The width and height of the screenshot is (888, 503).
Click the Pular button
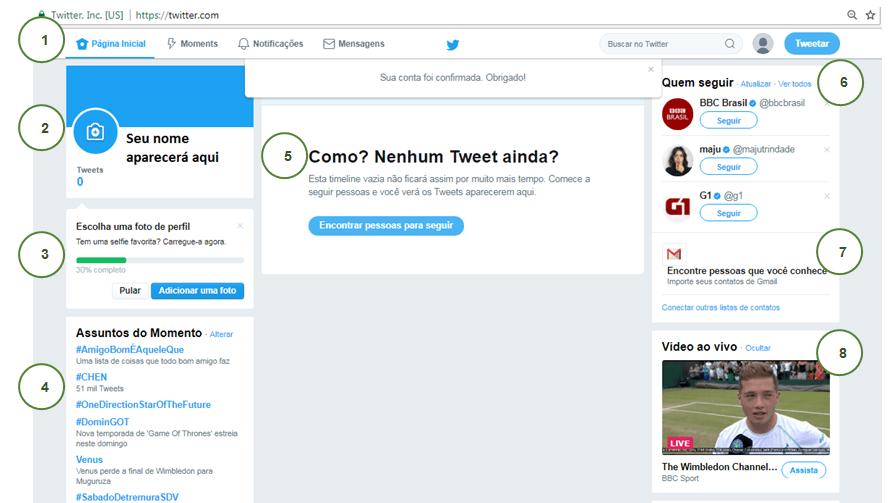point(130,291)
